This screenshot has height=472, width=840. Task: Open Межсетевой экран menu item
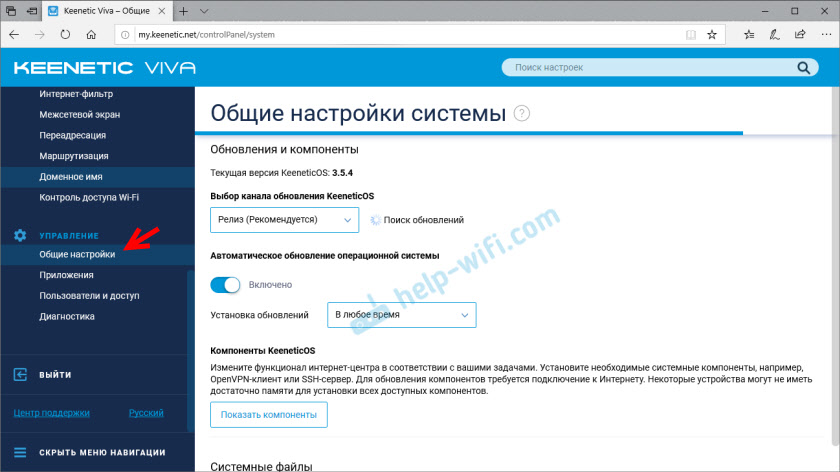80,115
